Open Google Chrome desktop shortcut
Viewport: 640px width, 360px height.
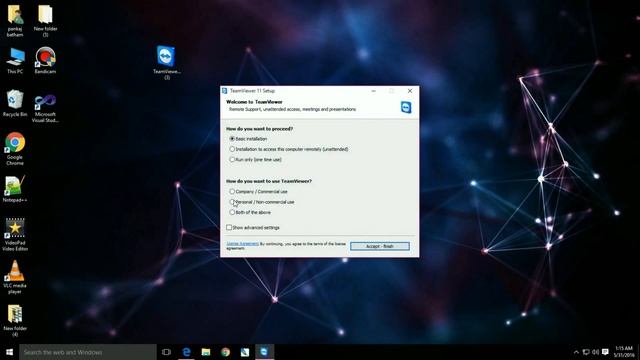[x=15, y=149]
